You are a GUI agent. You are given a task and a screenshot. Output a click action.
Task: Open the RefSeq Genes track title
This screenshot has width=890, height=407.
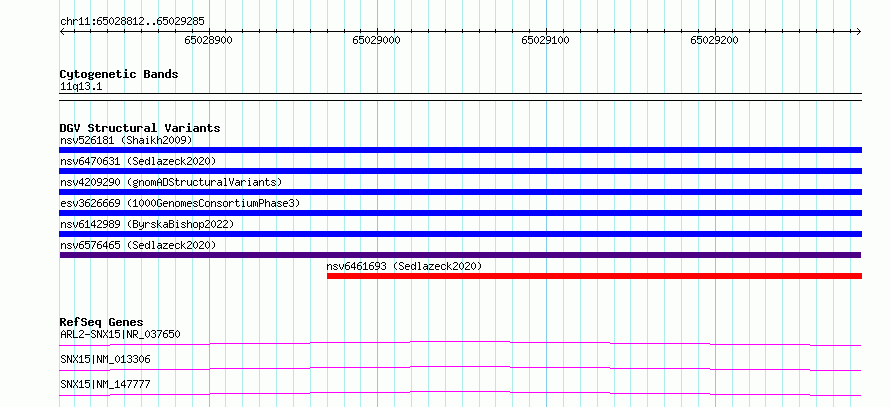(x=101, y=322)
